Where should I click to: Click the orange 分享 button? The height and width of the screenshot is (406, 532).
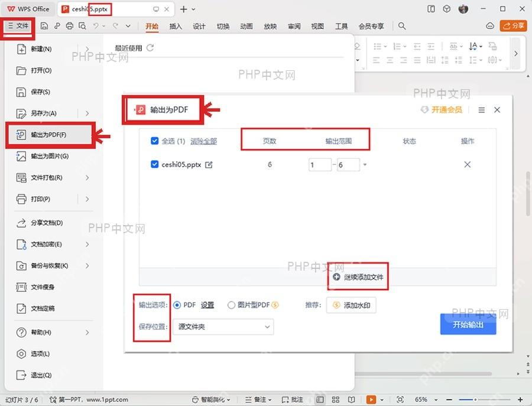click(x=513, y=26)
